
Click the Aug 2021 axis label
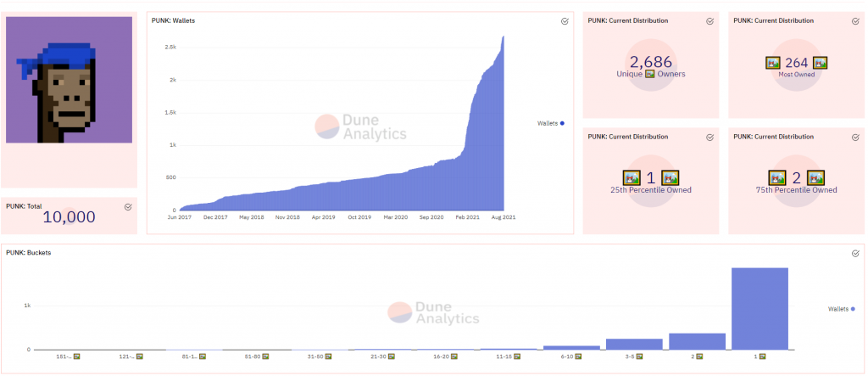pyautogui.click(x=504, y=217)
